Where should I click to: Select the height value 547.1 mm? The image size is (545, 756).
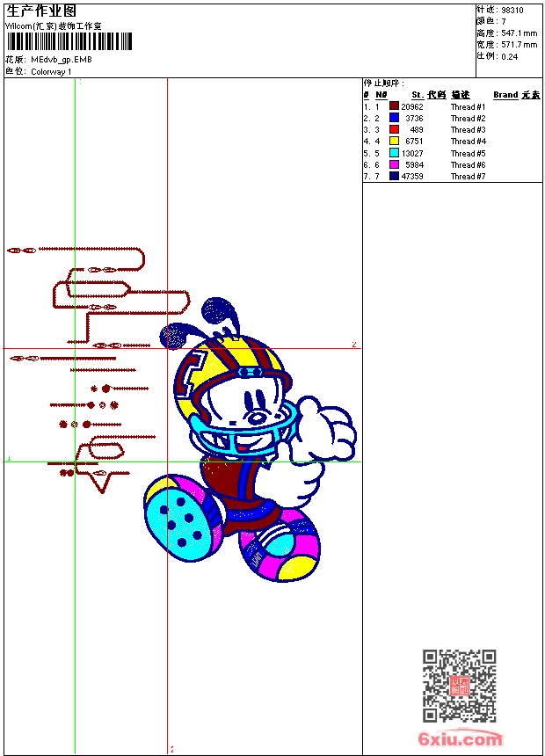(x=520, y=33)
